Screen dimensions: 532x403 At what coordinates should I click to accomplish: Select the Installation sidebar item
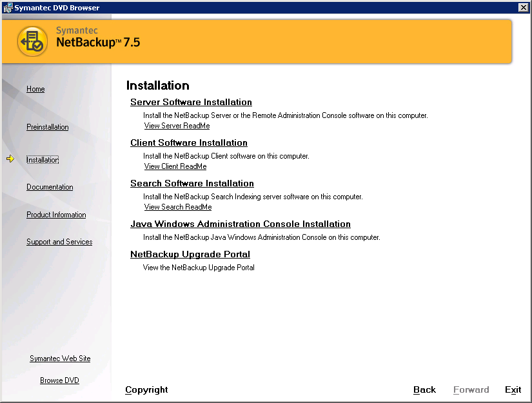tap(43, 160)
